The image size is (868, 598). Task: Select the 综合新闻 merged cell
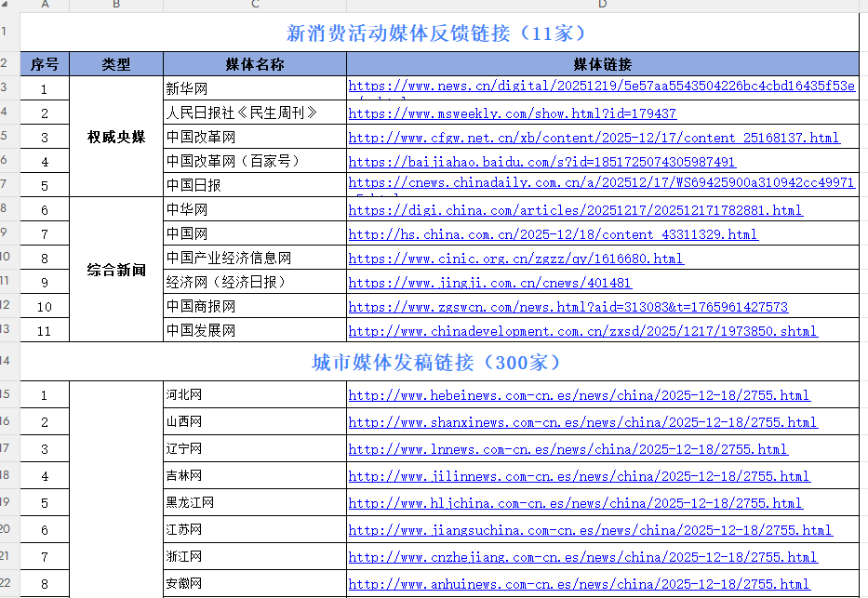click(115, 270)
